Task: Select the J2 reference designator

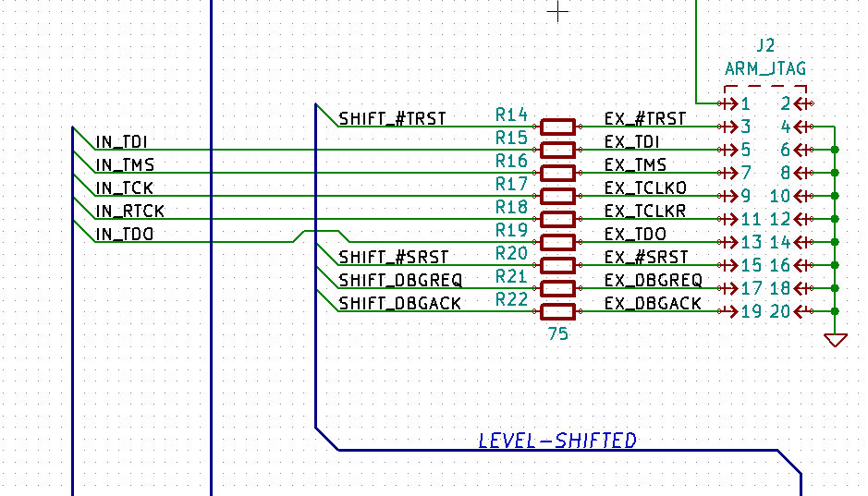Action: click(765, 45)
